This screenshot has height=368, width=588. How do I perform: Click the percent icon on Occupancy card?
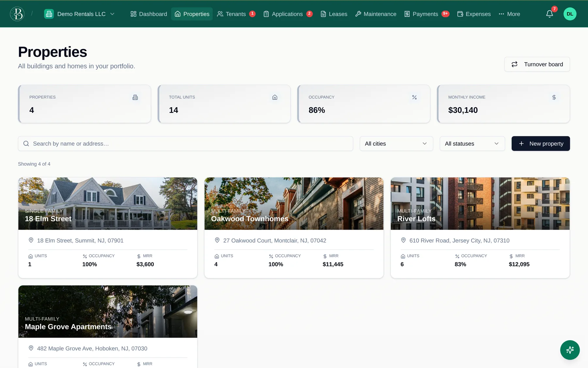(x=414, y=97)
